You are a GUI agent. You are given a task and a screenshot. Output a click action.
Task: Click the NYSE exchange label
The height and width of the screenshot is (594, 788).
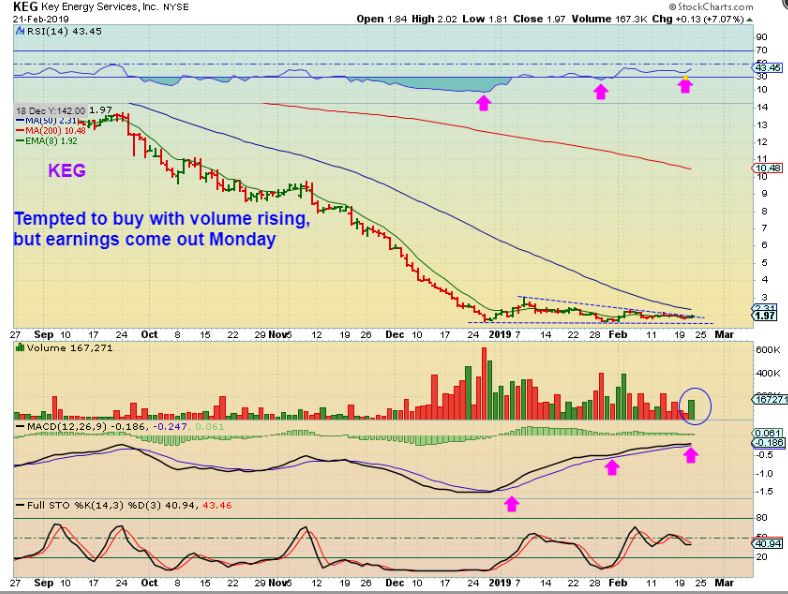[176, 7]
